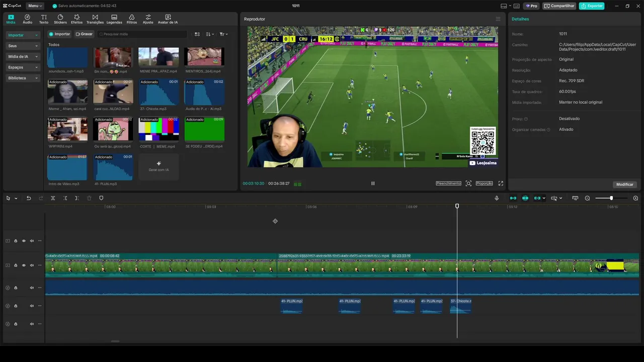The height and width of the screenshot is (362, 644).
Task: Switch media grid view layout
Action: coord(197,34)
